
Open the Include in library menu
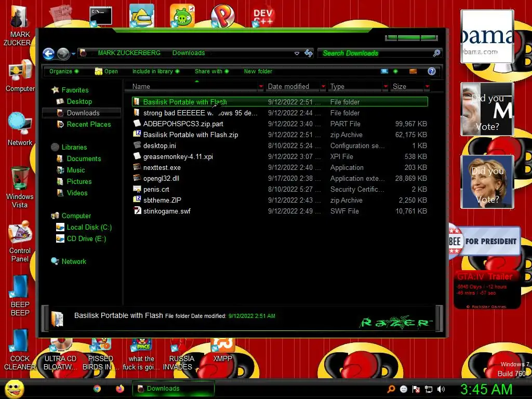pos(156,71)
